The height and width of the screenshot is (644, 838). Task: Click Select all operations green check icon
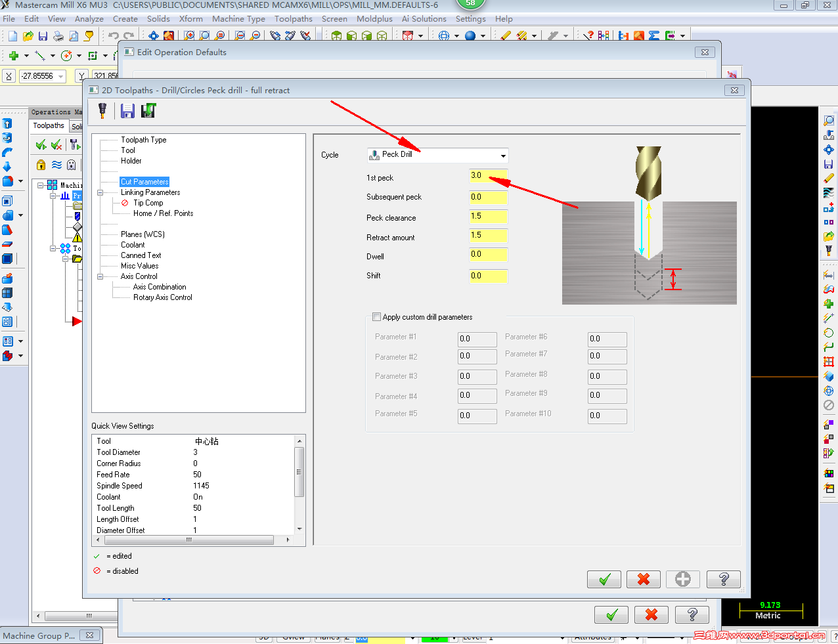[41, 144]
